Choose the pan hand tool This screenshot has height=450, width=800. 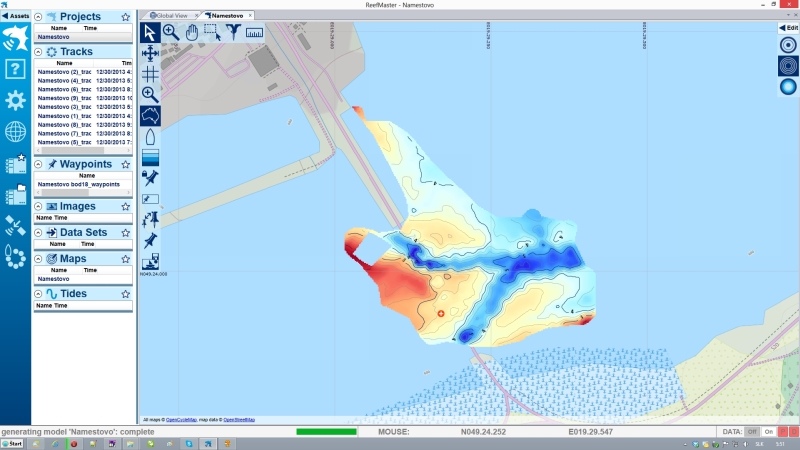(x=191, y=32)
